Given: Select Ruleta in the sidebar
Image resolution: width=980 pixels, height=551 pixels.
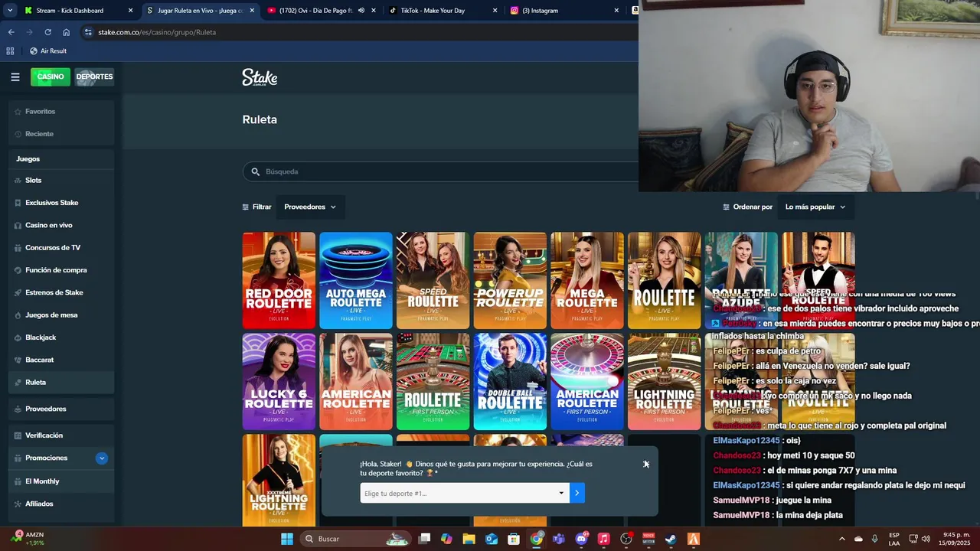Looking at the screenshot, I should pos(61,383).
